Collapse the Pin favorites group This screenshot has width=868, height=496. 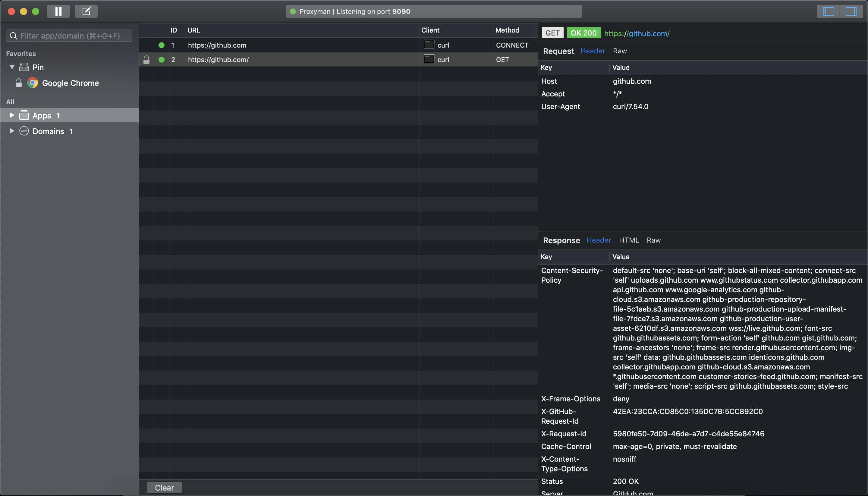(x=12, y=67)
